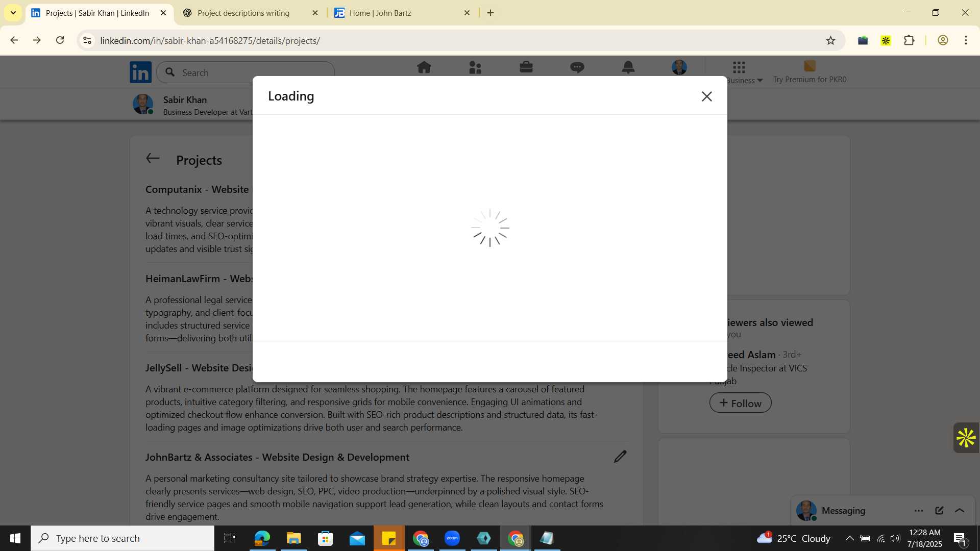Screen dimensions: 980x551
Task: Close the Projects | Sabir Khan LinkedIn tab
Action: click(163, 13)
